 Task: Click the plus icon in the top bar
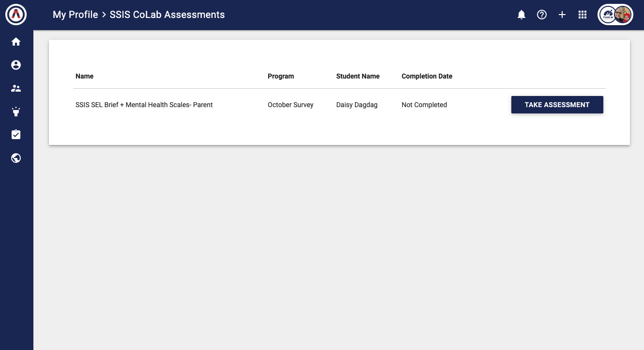[x=562, y=15]
